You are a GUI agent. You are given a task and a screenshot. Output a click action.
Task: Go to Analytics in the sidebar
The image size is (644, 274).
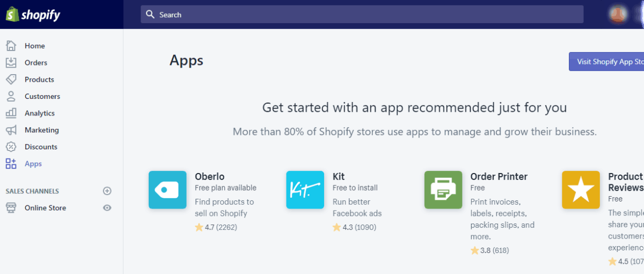point(40,113)
